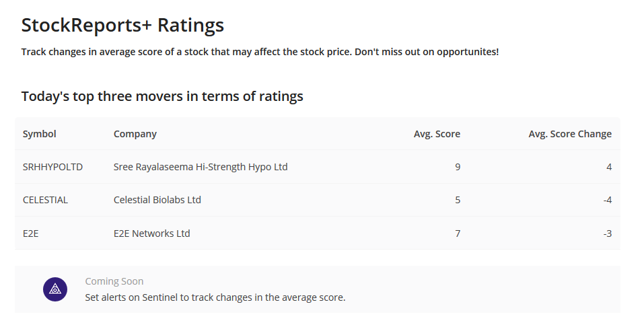Click the Coming Soon label
Image resolution: width=644 pixels, height=323 pixels.
[x=114, y=281]
